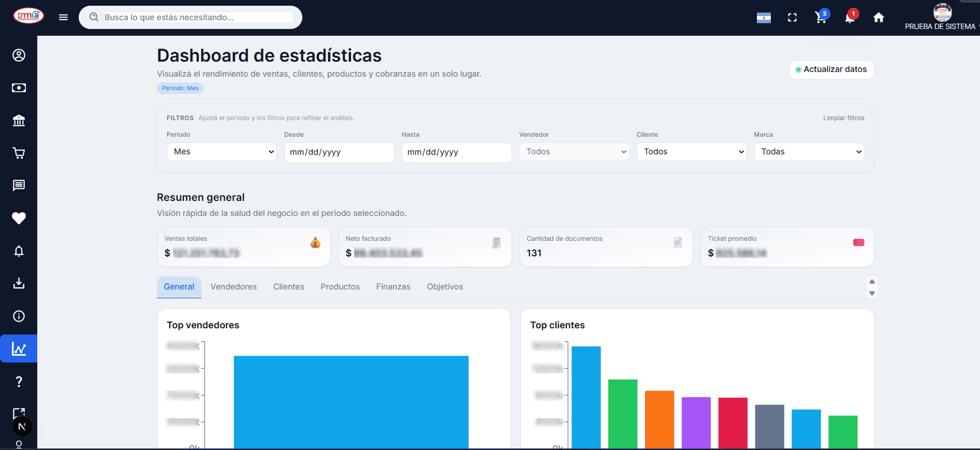Open the money/cash sidebar icon
980x450 pixels.
click(19, 88)
